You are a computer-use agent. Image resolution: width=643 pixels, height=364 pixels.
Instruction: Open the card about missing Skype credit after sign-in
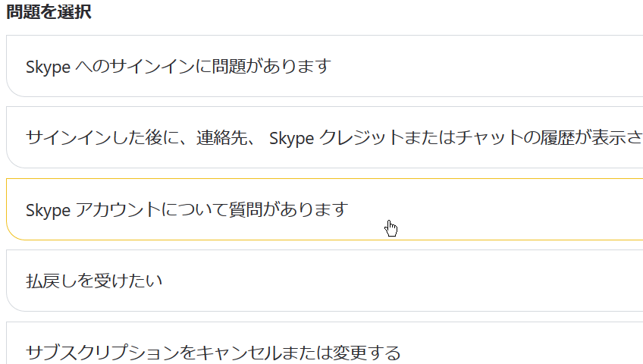(x=325, y=137)
